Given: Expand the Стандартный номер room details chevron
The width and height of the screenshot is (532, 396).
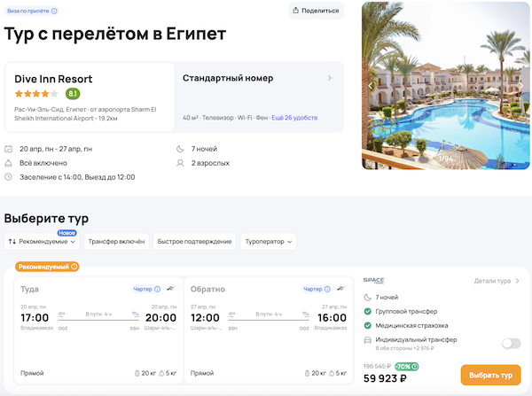Looking at the screenshot, I should click(329, 78).
